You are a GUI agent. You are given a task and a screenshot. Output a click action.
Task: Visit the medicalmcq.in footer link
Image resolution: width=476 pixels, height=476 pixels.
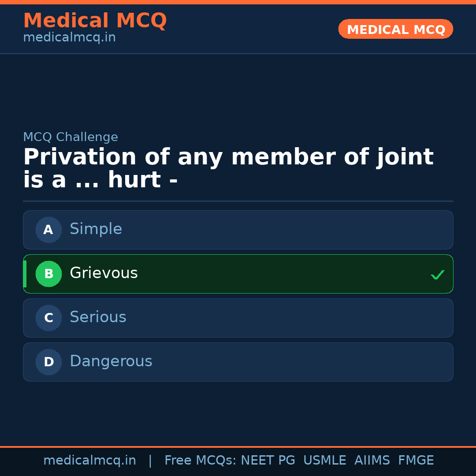click(x=89, y=460)
